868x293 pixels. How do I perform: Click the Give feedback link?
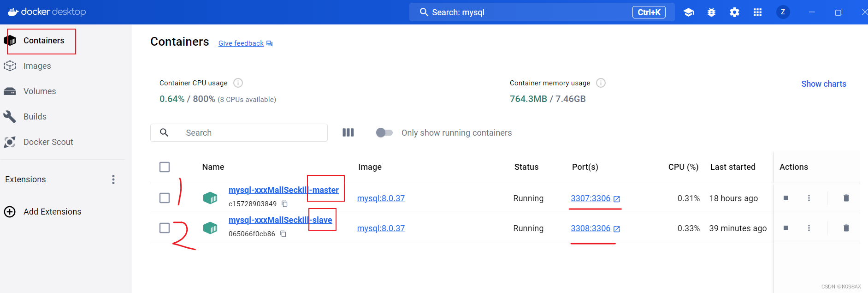(x=245, y=43)
